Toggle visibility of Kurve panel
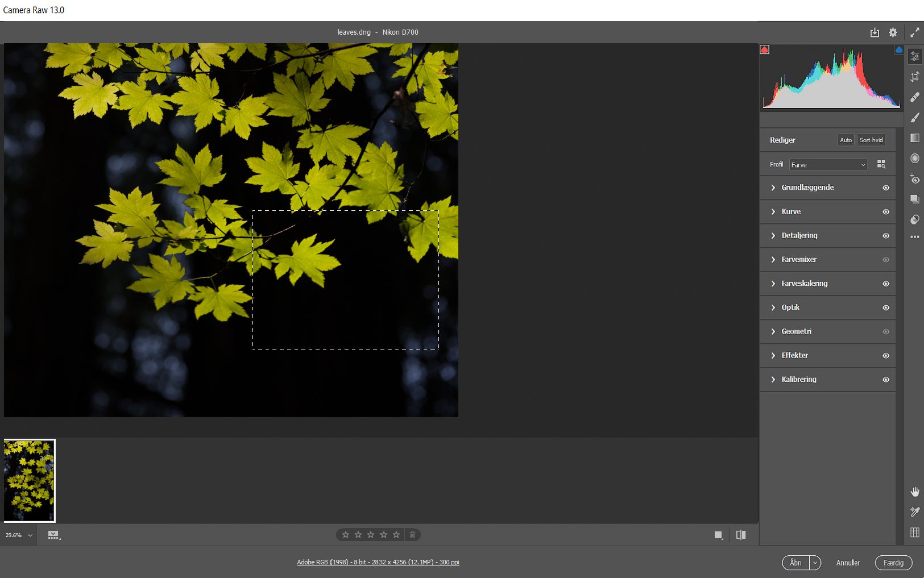This screenshot has height=578, width=924. 886,211
